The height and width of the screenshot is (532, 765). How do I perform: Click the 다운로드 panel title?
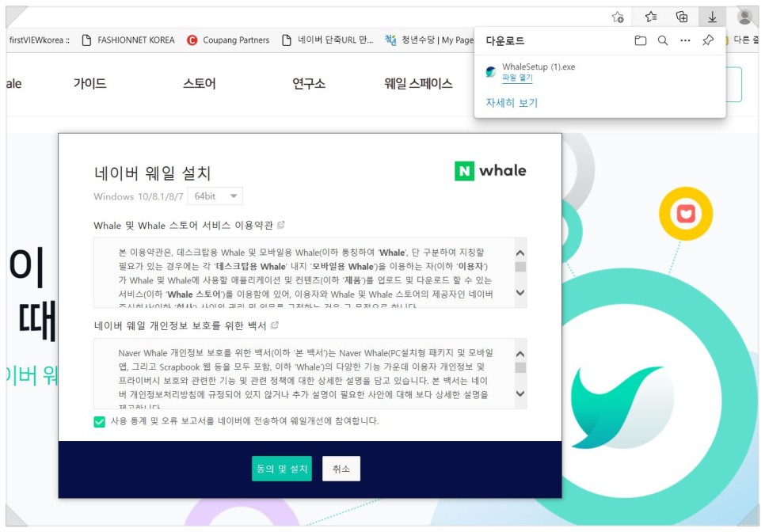(505, 41)
